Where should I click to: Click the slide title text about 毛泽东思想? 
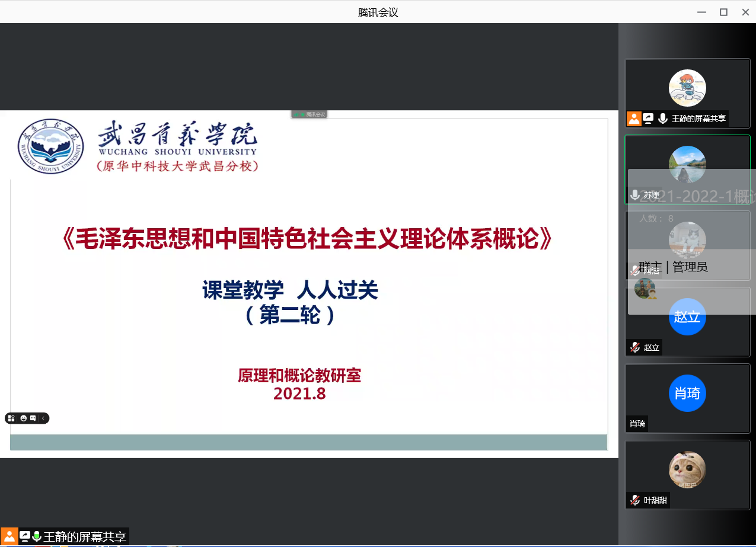click(x=307, y=239)
